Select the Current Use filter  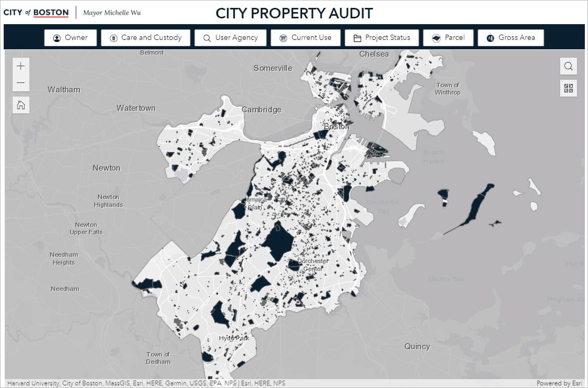[305, 37]
